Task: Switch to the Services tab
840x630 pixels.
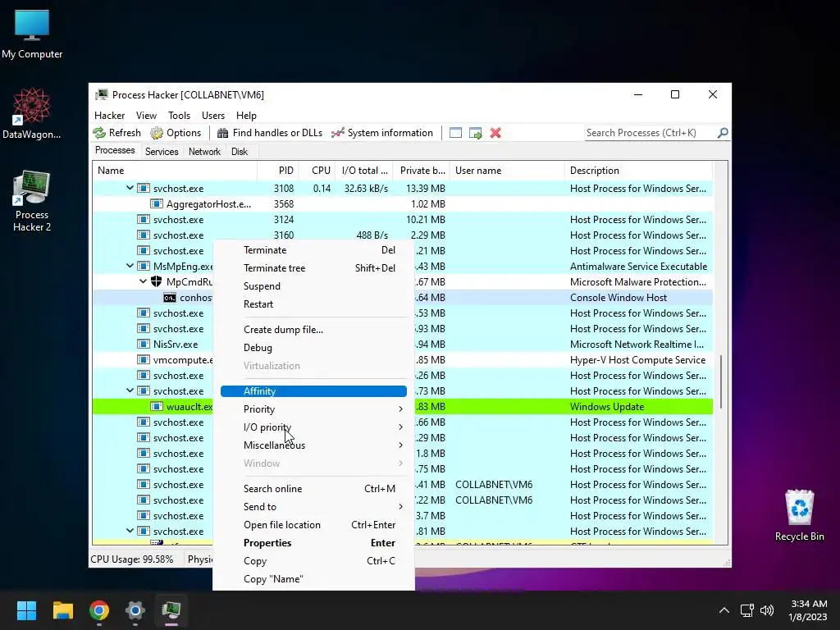Action: [162, 152]
